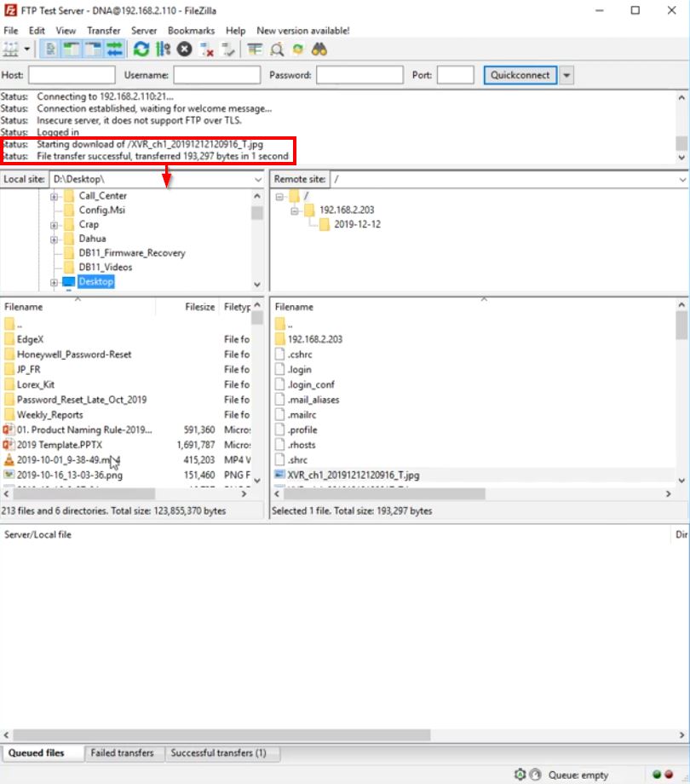
Task: Open the View menu
Action: [x=66, y=31]
